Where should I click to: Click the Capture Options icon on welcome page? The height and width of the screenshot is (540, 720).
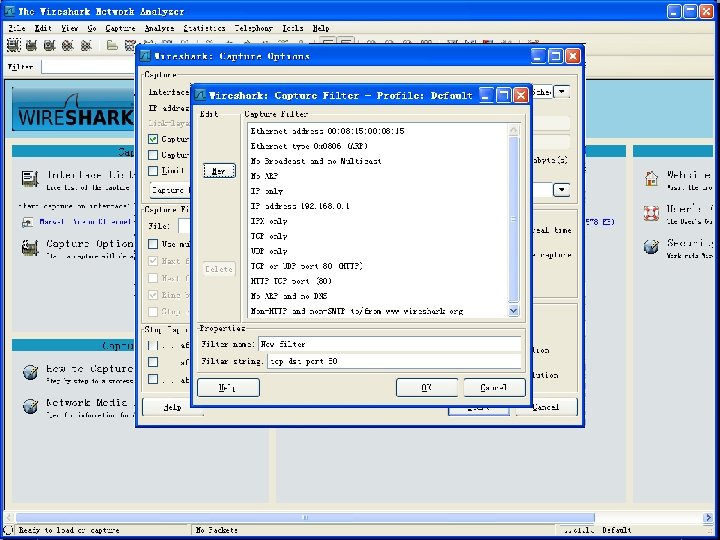(30, 248)
